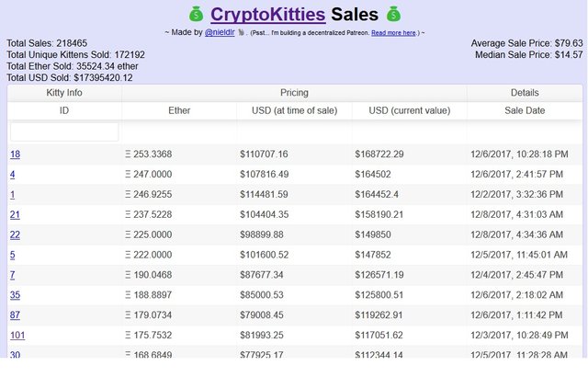Open the CryptoKitties title link
The width and height of the screenshot is (588, 377).
tap(267, 15)
